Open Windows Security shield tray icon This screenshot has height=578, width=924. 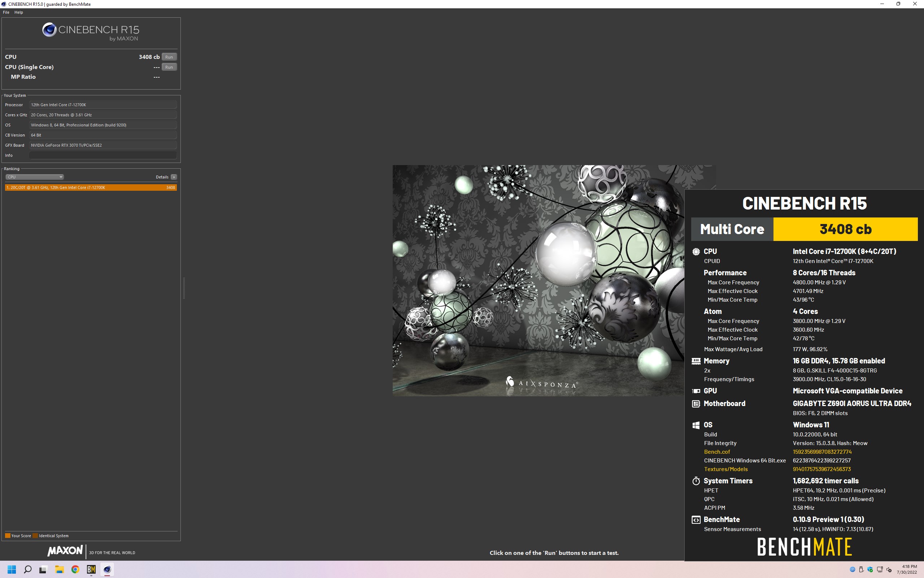pyautogui.click(x=870, y=570)
